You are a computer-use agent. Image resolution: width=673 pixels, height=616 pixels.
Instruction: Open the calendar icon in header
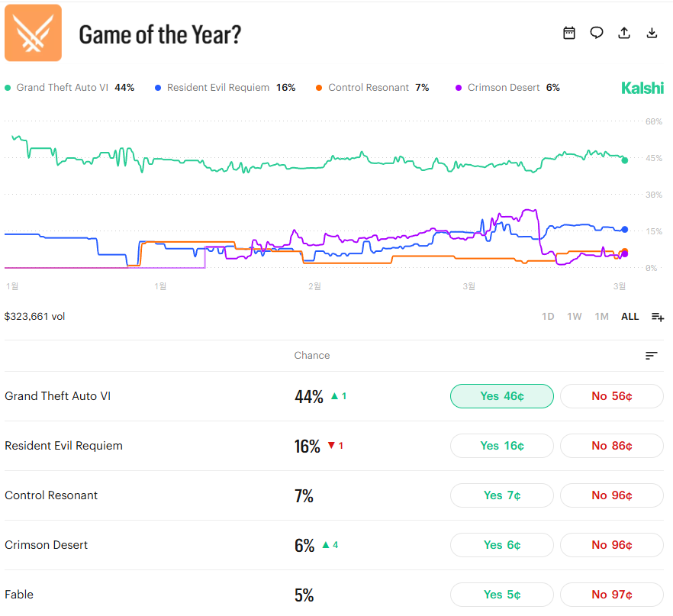tap(569, 33)
